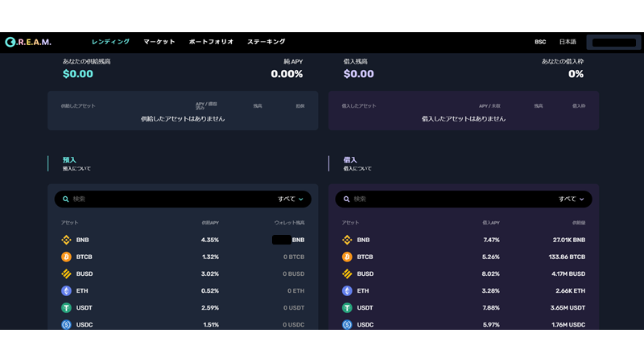The image size is (644, 362).
Task: Select USDT 7.88% borrow APY value
Action: [x=491, y=308]
